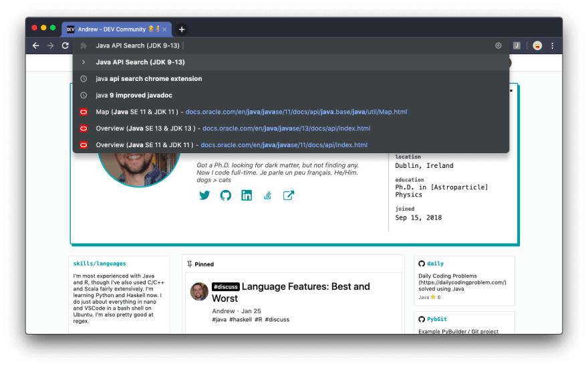Click the add-to-bookmarks circle plus icon
This screenshot has width=588, height=368.
pyautogui.click(x=498, y=45)
